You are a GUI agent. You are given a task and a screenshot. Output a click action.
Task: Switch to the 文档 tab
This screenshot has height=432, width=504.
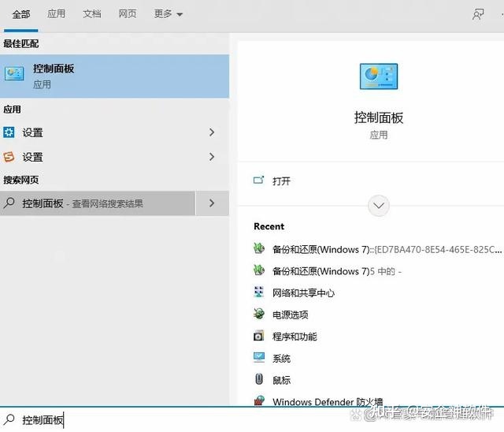click(x=92, y=14)
